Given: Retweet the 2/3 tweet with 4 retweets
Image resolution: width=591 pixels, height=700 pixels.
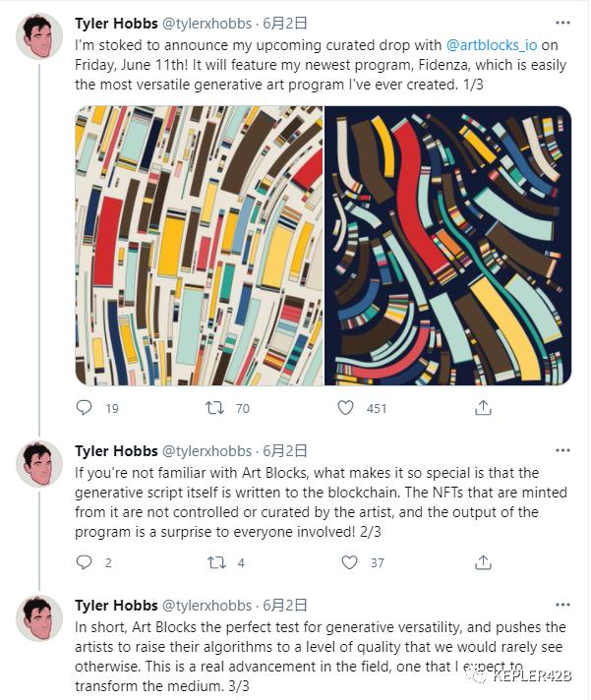Looking at the screenshot, I should click(x=216, y=562).
